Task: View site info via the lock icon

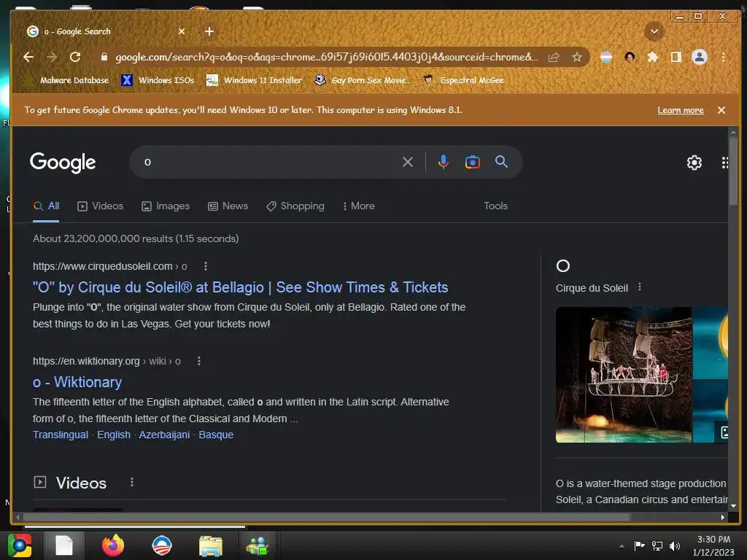Action: tap(104, 57)
